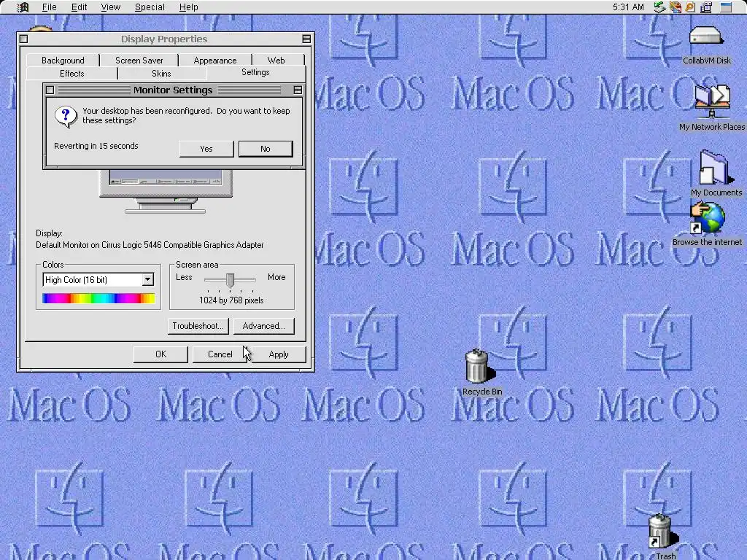This screenshot has width=747, height=560.
Task: Click the Screen area slider thumb
Action: pyautogui.click(x=230, y=281)
